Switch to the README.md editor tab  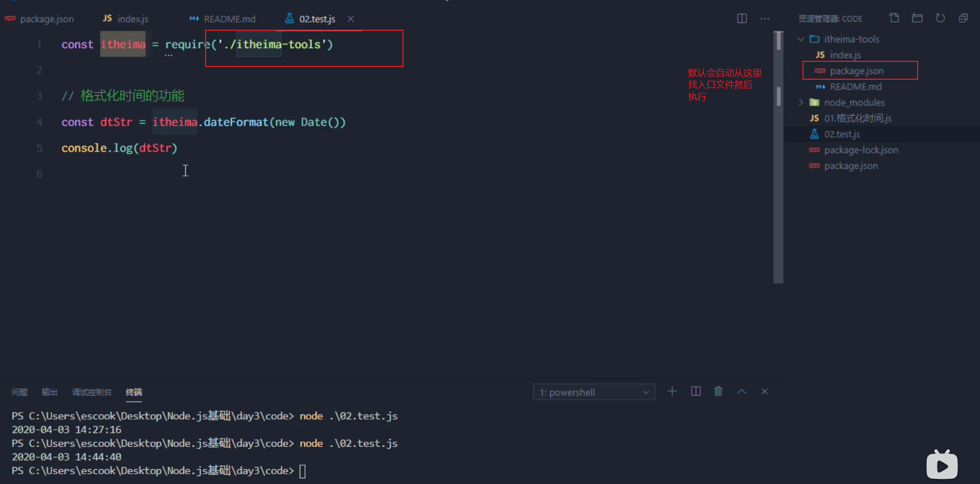[222, 19]
